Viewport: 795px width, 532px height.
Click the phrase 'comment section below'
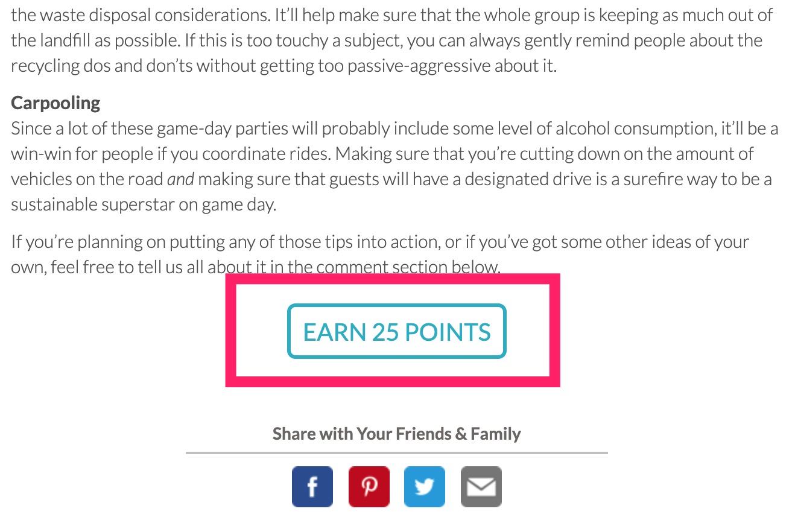(x=408, y=267)
